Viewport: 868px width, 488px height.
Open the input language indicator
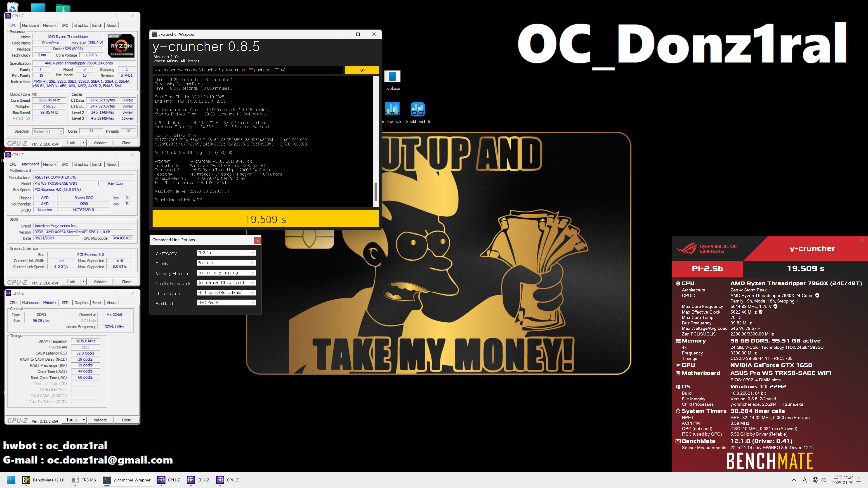pyautogui.click(x=805, y=480)
